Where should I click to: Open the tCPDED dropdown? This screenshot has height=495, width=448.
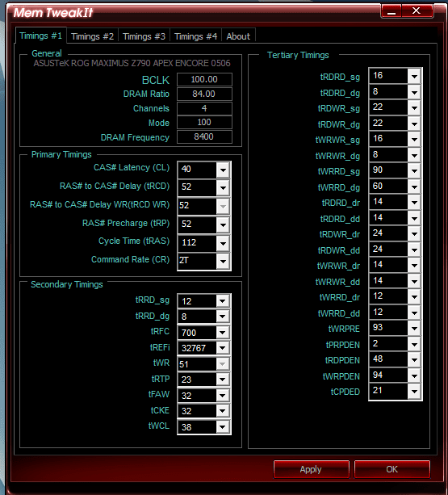click(414, 392)
